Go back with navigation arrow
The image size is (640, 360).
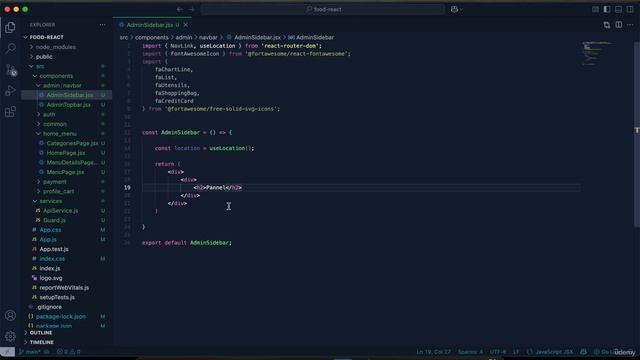click(x=180, y=9)
